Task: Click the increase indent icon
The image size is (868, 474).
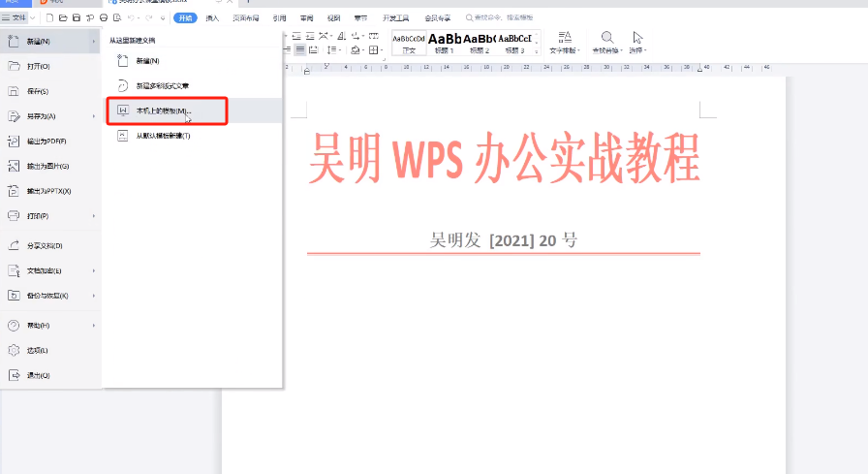Action: coord(310,36)
